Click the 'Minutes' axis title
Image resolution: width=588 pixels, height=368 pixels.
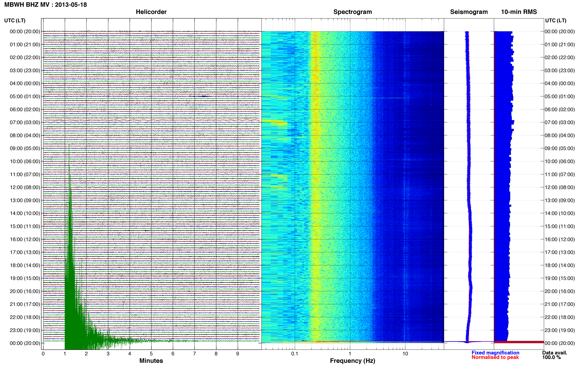point(151,361)
